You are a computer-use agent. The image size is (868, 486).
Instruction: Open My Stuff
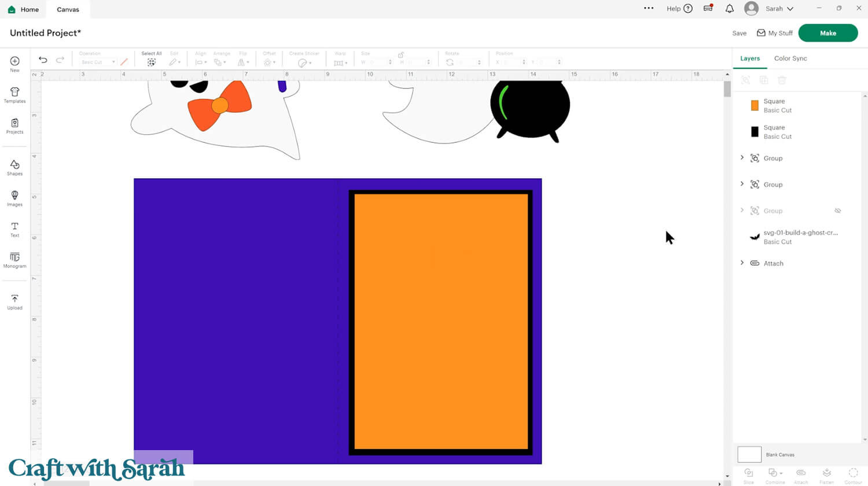coord(775,33)
